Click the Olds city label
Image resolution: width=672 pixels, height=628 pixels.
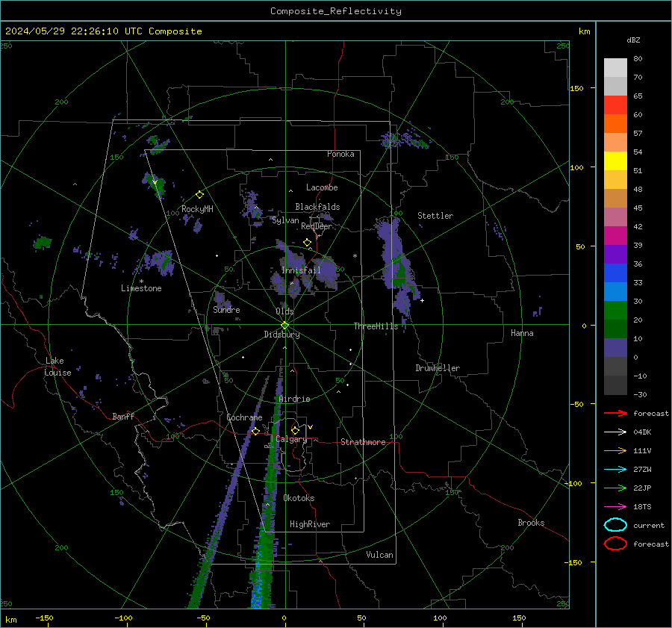(x=284, y=311)
